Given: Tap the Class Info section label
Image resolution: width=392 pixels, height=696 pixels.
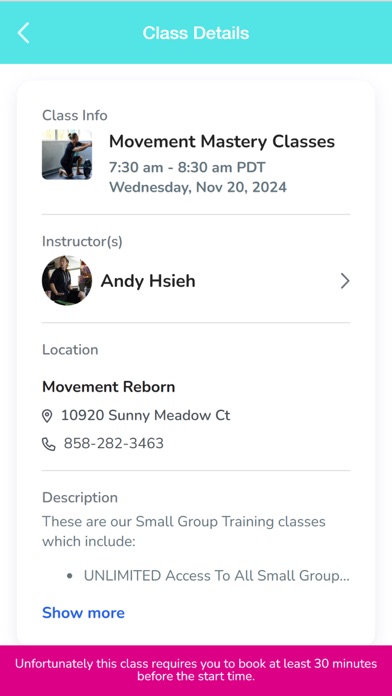Looking at the screenshot, I should pos(75,115).
